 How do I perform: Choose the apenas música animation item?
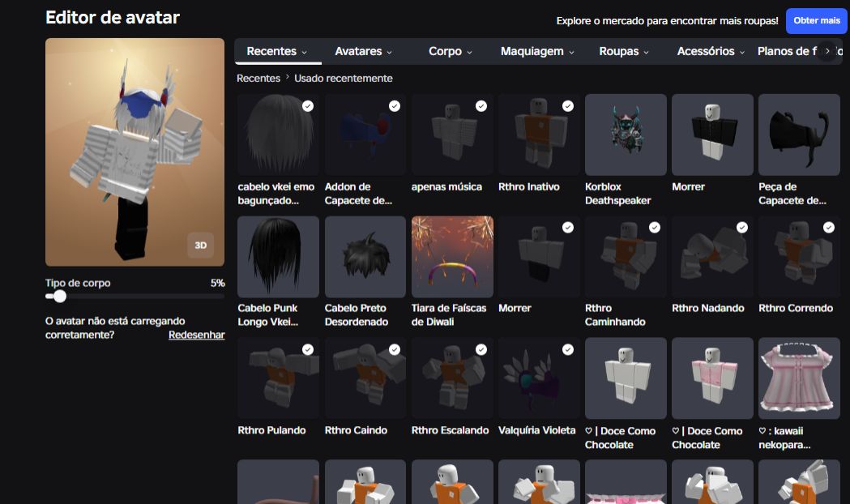point(452,135)
